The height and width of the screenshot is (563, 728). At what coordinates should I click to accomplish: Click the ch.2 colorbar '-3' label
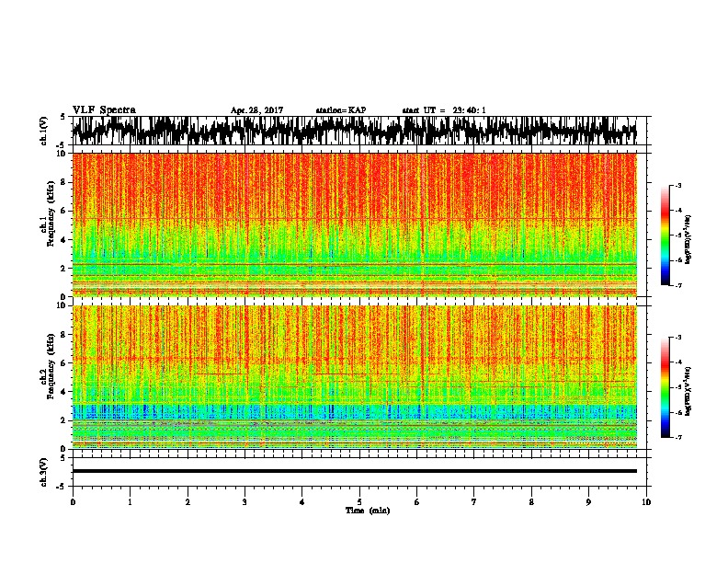point(677,338)
